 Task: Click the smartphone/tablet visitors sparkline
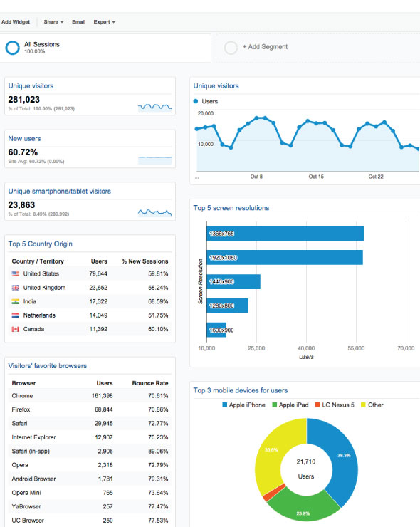[x=155, y=213]
